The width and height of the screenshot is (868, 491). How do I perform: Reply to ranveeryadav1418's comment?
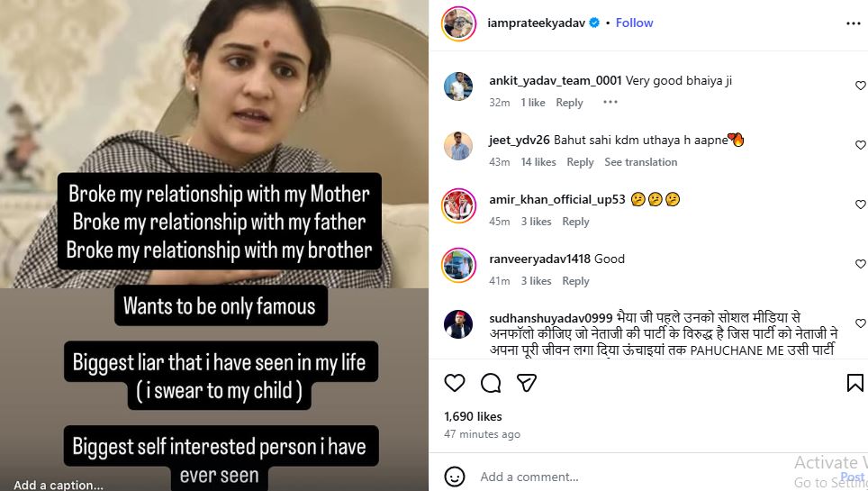click(x=575, y=281)
